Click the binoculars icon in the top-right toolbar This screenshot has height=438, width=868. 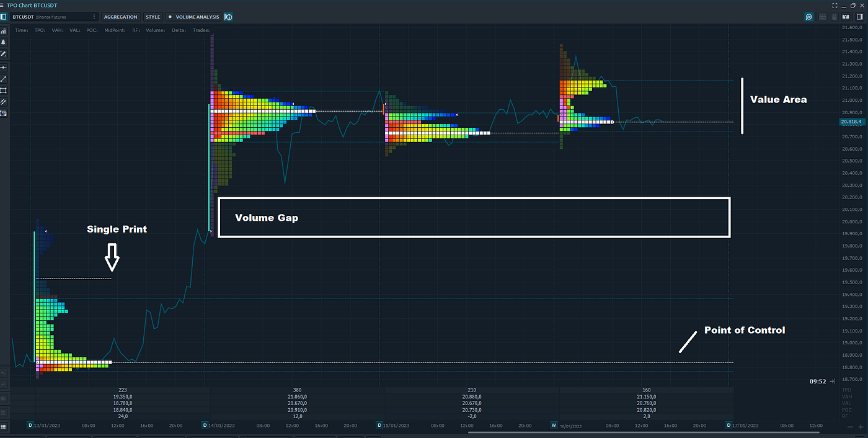[845, 17]
